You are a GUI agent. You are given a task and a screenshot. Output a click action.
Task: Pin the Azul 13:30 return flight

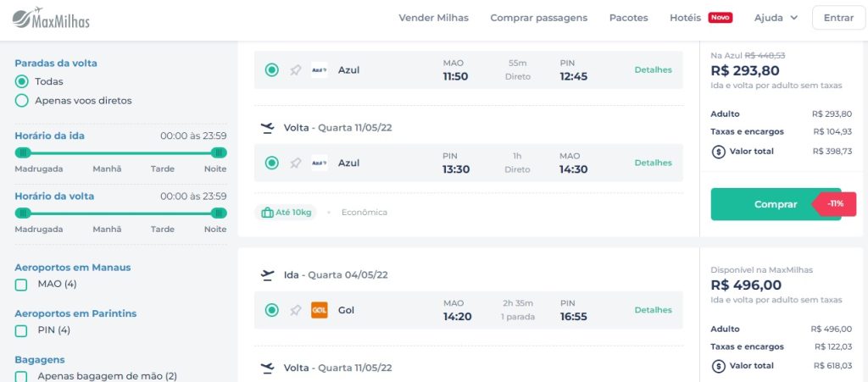(296, 163)
